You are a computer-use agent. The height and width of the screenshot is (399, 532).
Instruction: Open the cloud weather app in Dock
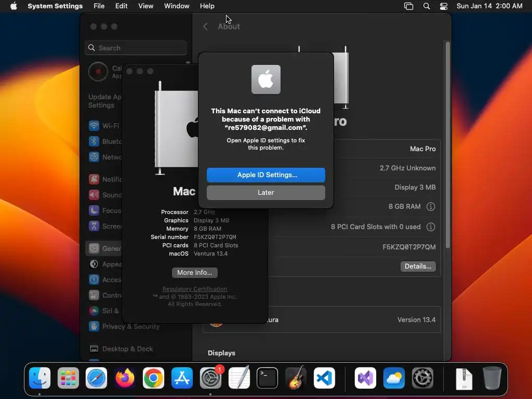pos(394,378)
